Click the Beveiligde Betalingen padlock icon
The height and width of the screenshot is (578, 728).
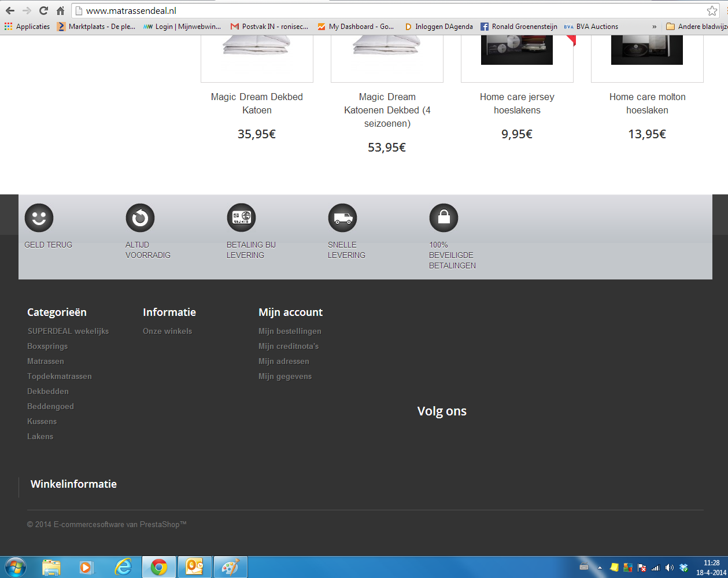[444, 218]
